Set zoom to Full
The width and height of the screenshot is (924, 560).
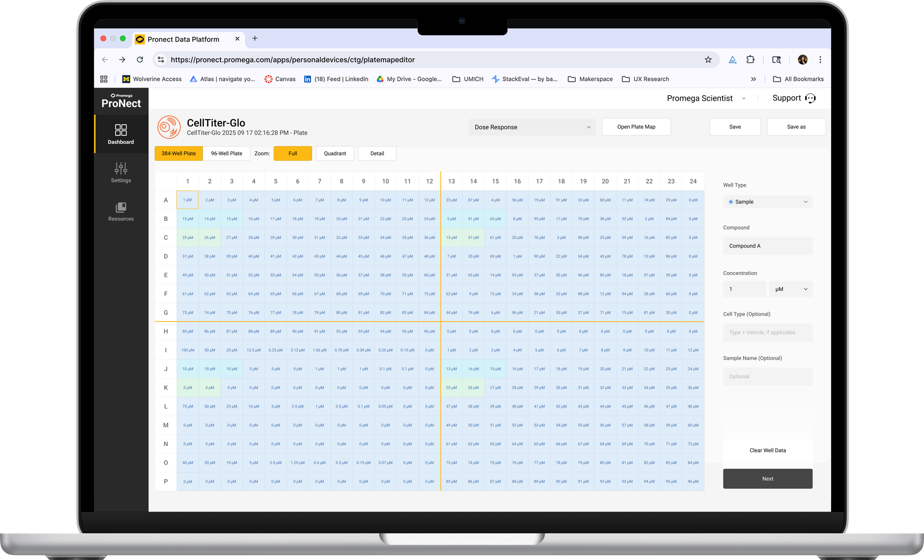click(293, 153)
